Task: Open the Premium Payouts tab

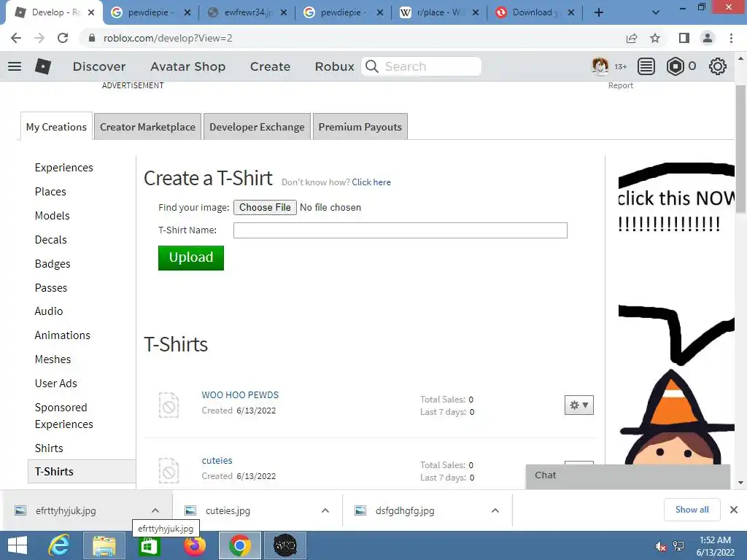Action: click(360, 127)
